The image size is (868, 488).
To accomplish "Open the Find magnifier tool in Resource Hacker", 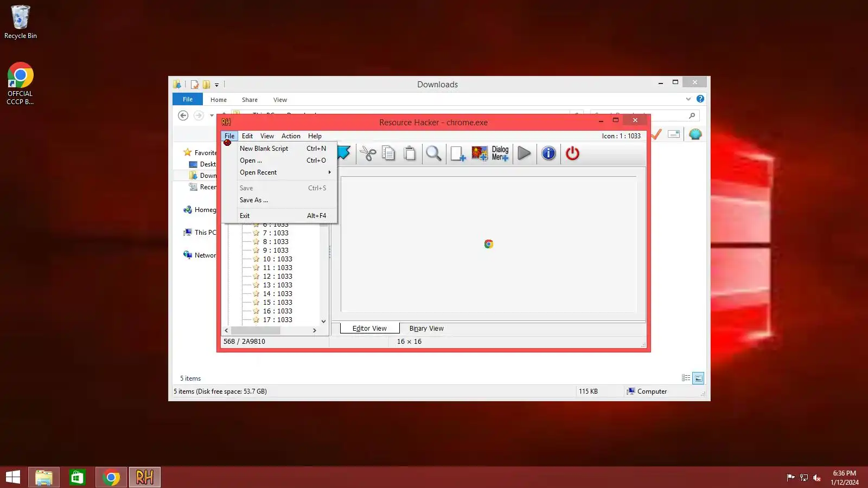I will 433,153.
